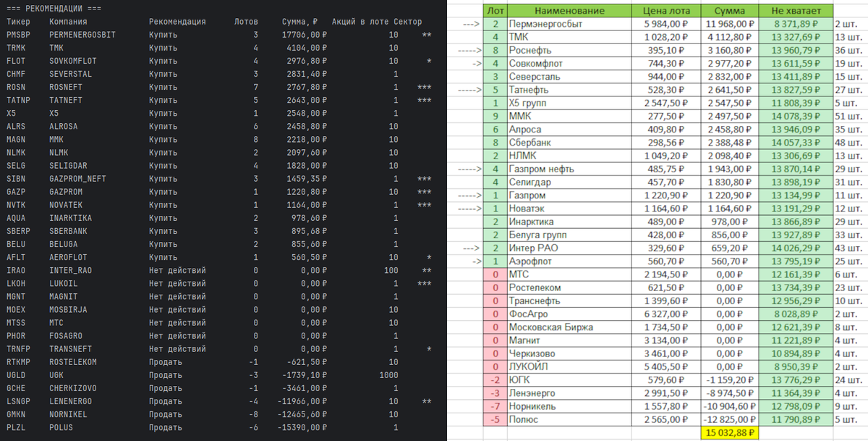Viewport: 868px width, 441px height.
Task: Click the sum 1164,00 ₽ for NOVATEK
Action: (307, 205)
